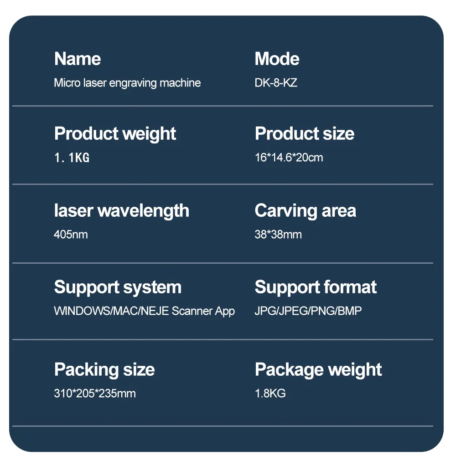Viewport: 456px width, 476px height.
Task: Select the '1.1KG' weight value
Action: pyautogui.click(x=72, y=158)
